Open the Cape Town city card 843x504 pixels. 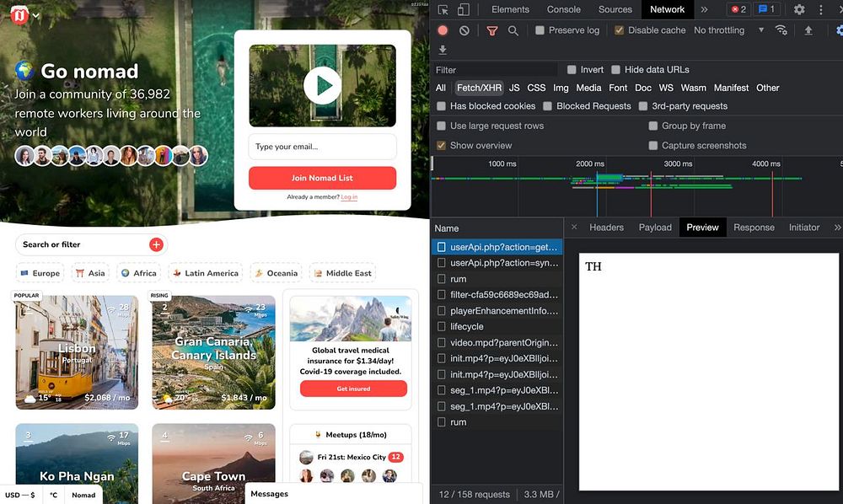(x=213, y=464)
